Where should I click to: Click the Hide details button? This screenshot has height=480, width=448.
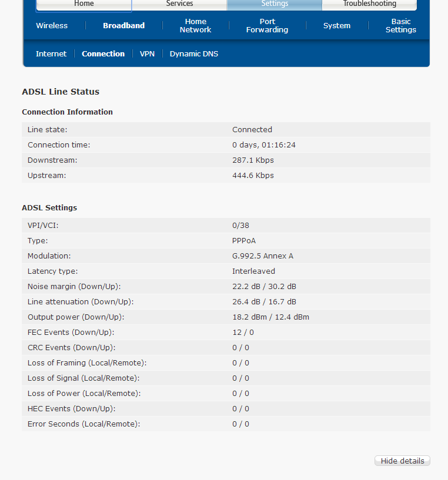point(402,461)
